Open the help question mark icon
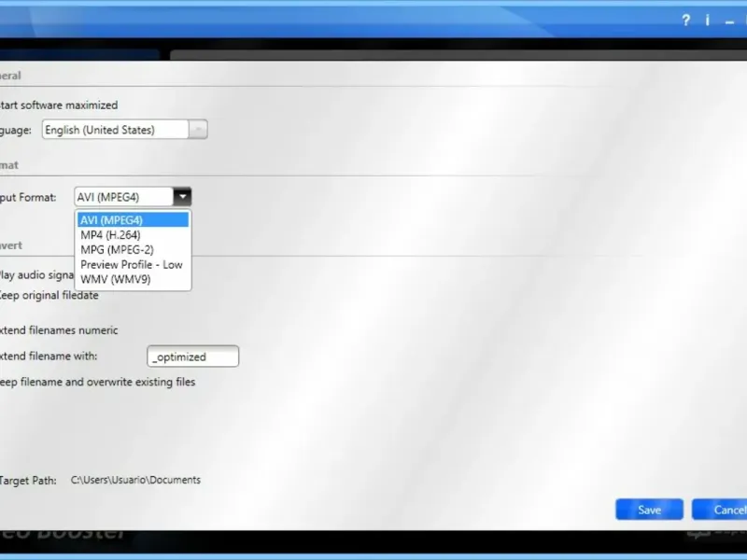The height and width of the screenshot is (560, 747). click(x=685, y=21)
